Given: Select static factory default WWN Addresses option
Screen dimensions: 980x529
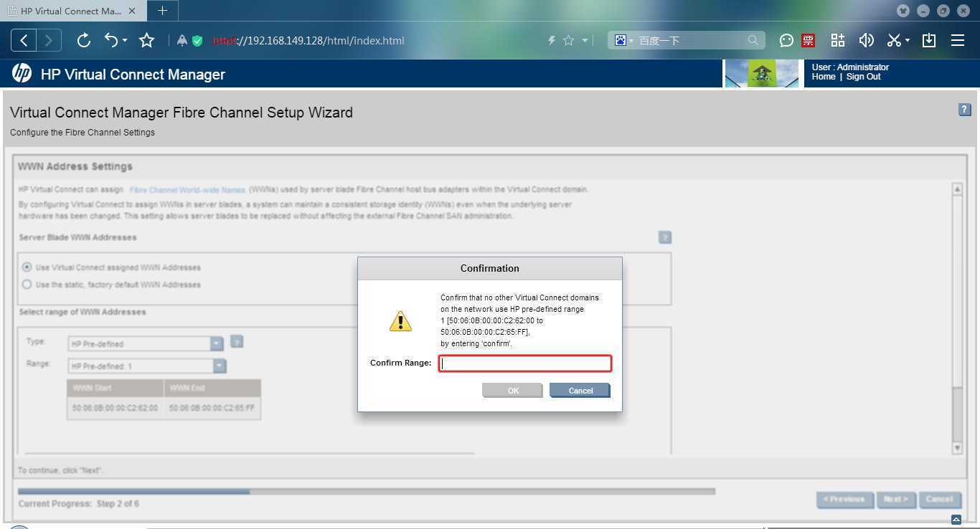Looking at the screenshot, I should click(27, 285).
